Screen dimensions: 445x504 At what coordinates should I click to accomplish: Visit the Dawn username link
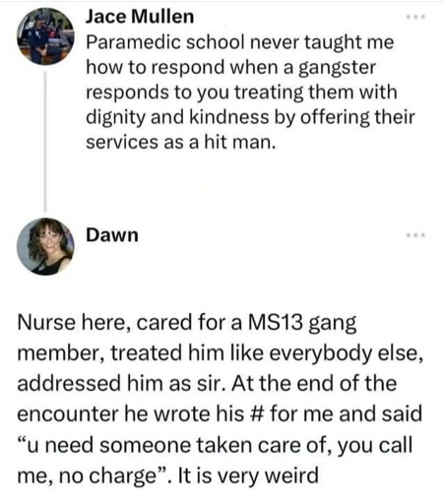112,235
